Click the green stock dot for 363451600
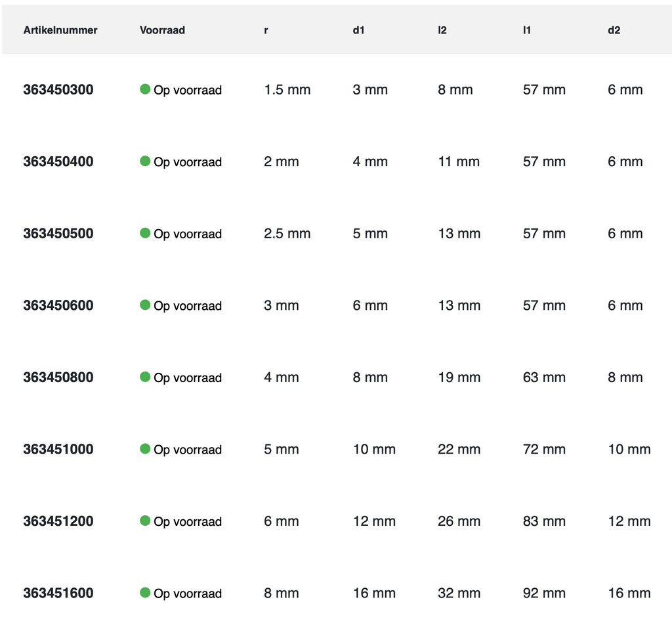The image size is (672, 621). click(145, 592)
